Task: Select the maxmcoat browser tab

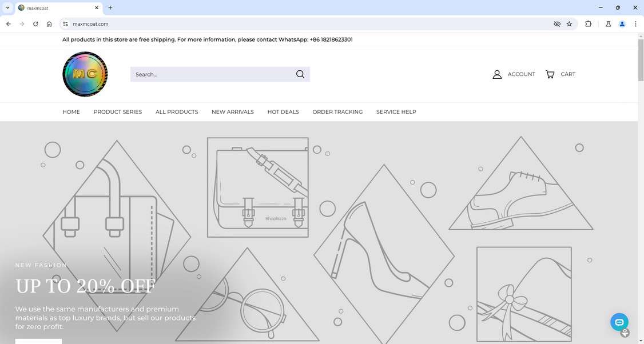Action: point(58,8)
